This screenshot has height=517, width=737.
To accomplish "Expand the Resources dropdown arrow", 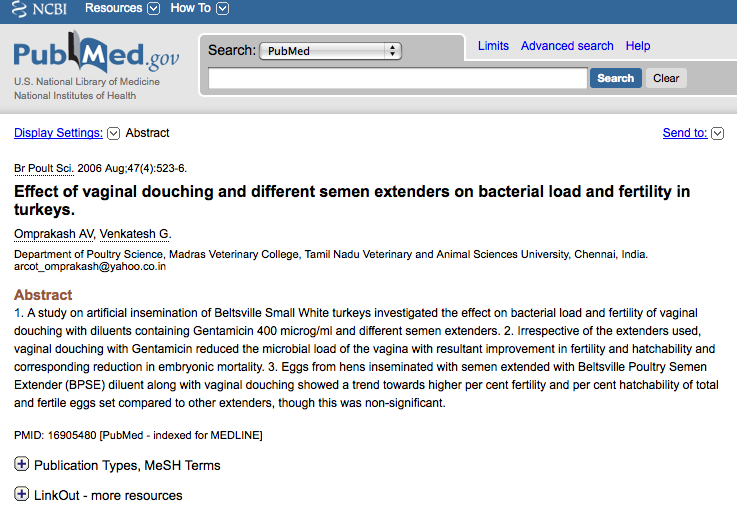I will [154, 8].
